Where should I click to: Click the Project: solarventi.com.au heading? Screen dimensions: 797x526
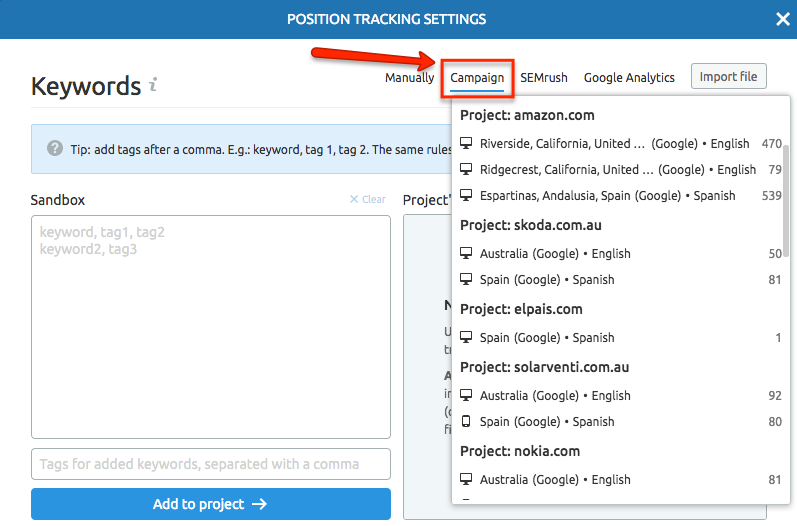click(x=544, y=367)
